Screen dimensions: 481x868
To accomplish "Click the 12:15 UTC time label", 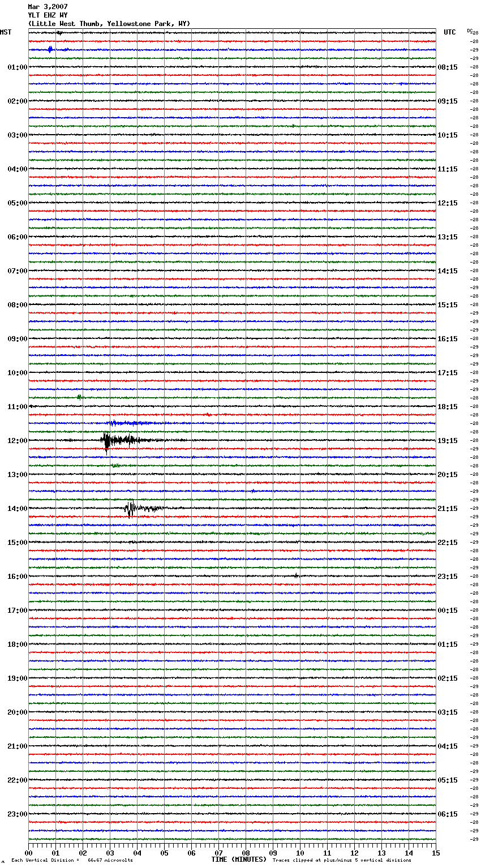I will point(448,203).
